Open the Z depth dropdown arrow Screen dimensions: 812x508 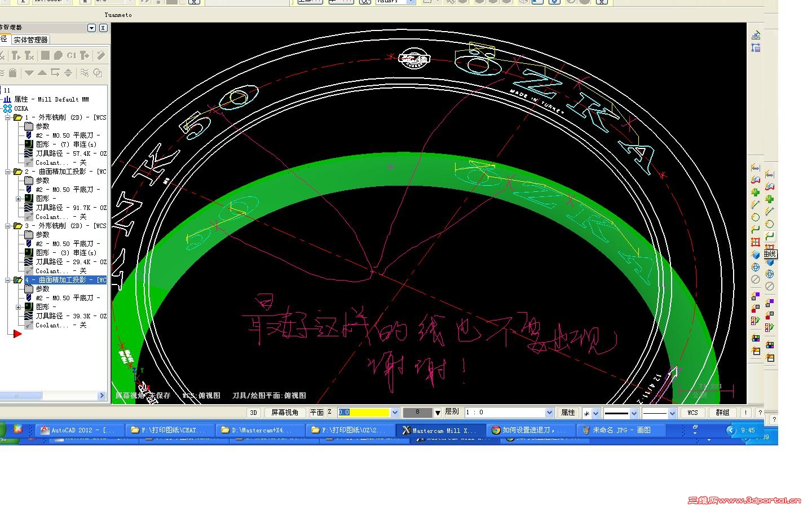point(395,413)
